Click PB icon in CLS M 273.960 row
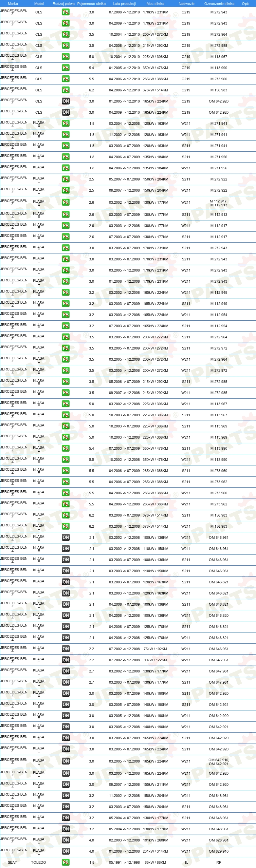The width and height of the screenshot is (256, 868). point(66,79)
